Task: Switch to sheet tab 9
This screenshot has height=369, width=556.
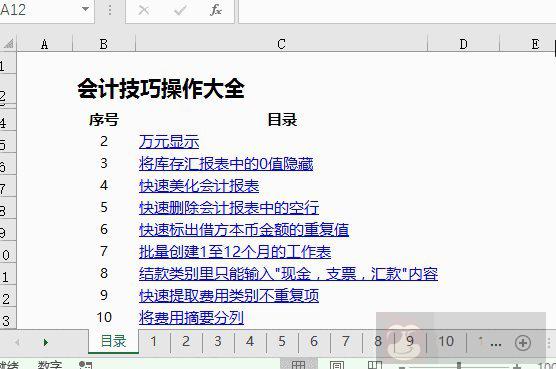Action: [410, 341]
